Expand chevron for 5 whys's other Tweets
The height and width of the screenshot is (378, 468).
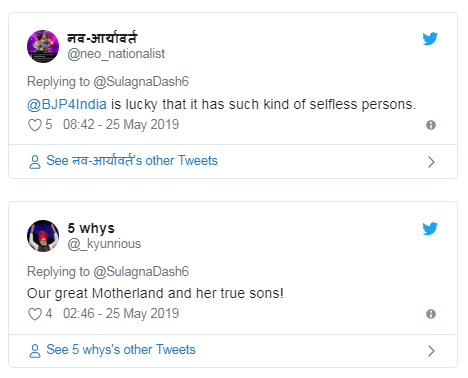[431, 351]
